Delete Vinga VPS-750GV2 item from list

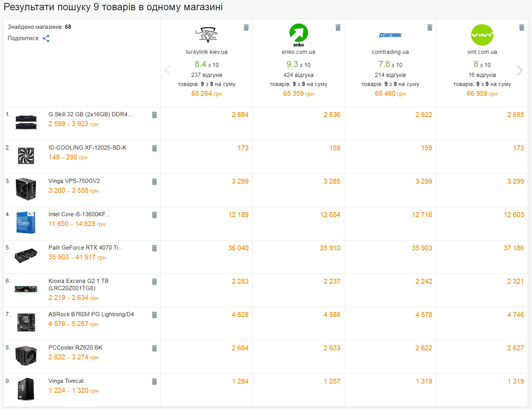[154, 181]
